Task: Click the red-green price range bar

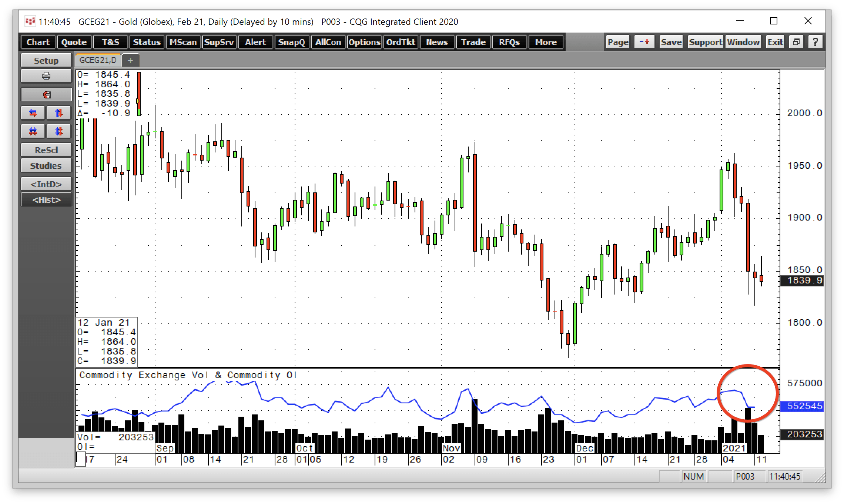Action: click(x=139, y=94)
